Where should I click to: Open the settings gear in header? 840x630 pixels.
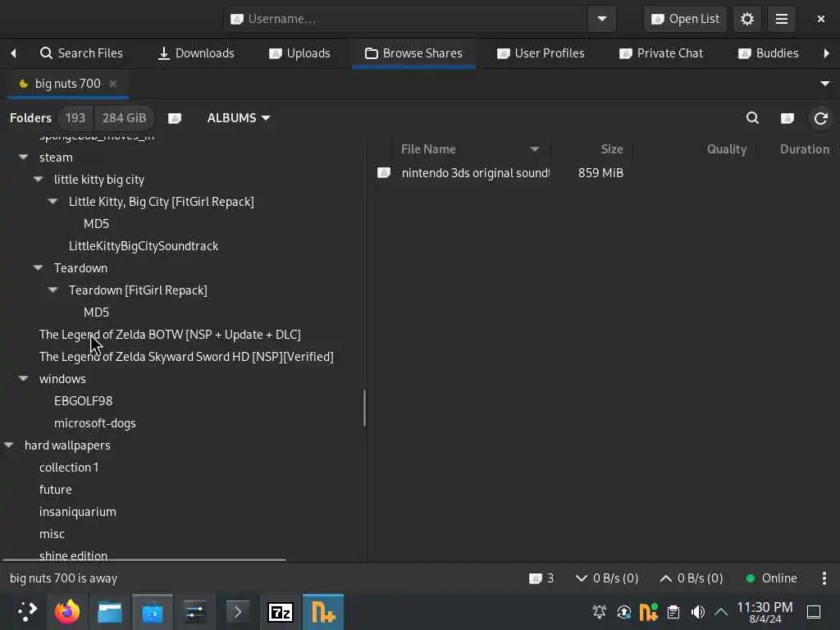click(x=746, y=20)
